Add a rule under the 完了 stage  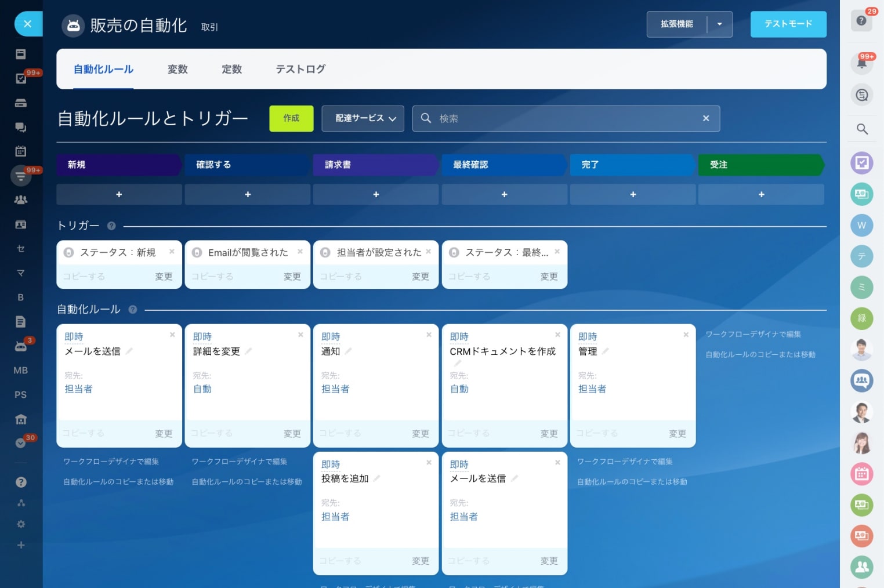pos(633,194)
